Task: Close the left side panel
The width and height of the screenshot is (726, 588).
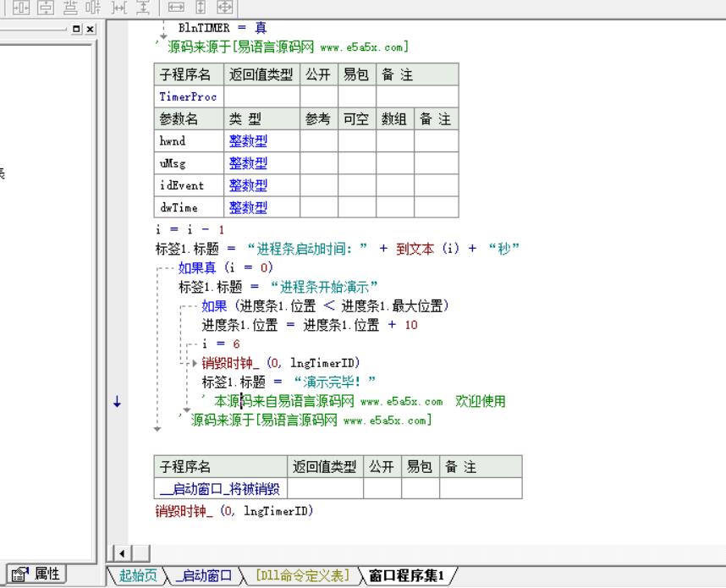Action: (91, 29)
